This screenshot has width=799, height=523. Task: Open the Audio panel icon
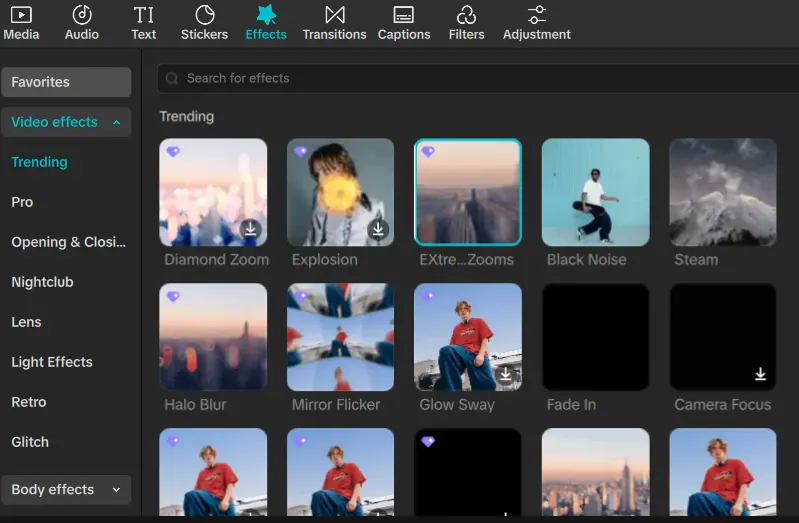(82, 15)
